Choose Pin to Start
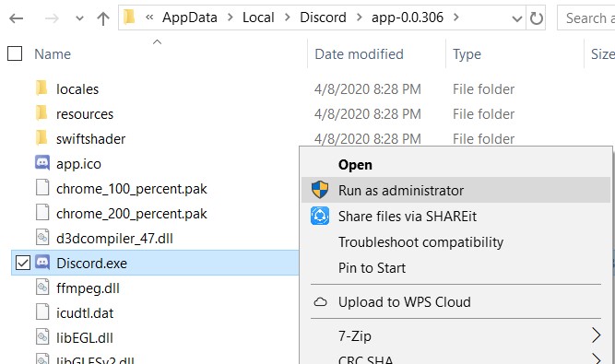The height and width of the screenshot is (364, 615). pyautogui.click(x=372, y=268)
